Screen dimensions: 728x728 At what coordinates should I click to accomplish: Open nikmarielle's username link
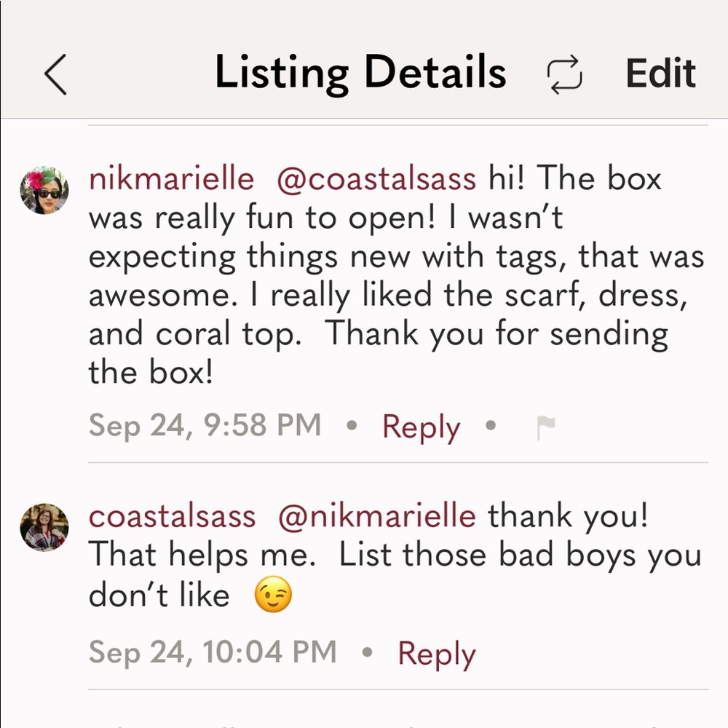point(171,177)
